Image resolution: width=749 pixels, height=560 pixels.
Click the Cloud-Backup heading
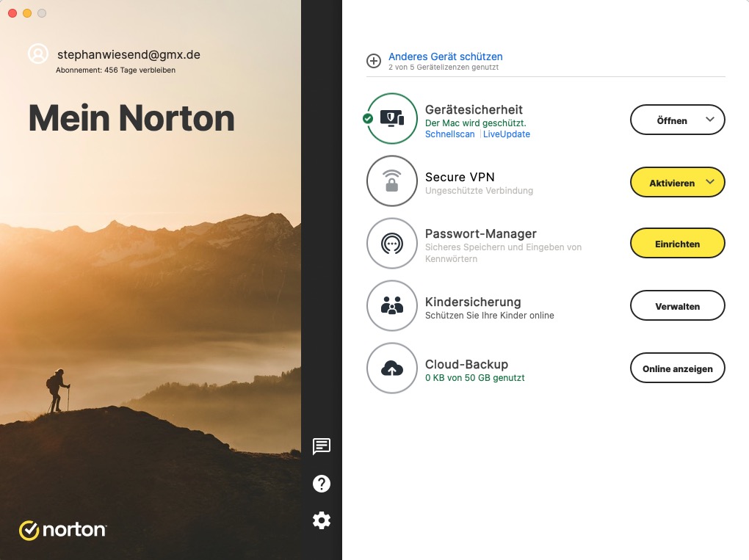pos(466,364)
